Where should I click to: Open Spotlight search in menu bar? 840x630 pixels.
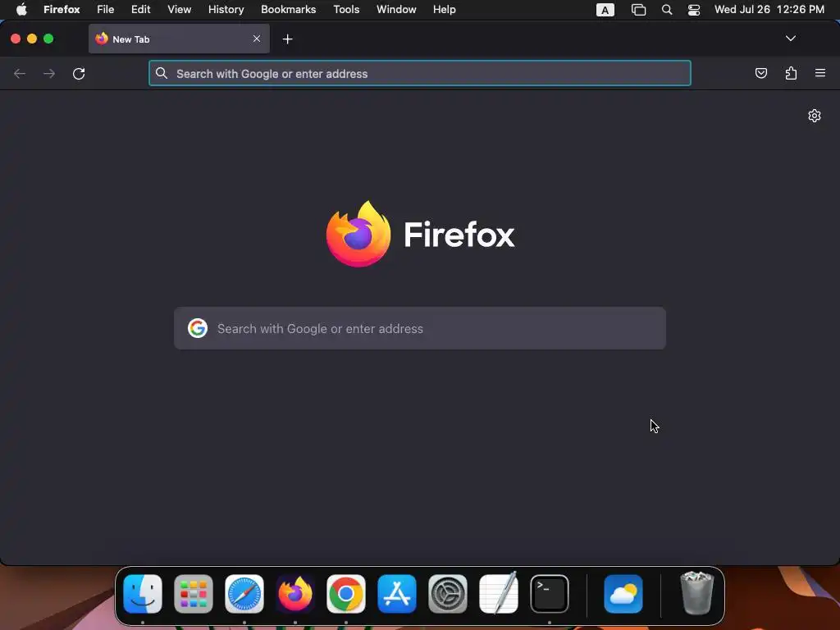[666, 10]
